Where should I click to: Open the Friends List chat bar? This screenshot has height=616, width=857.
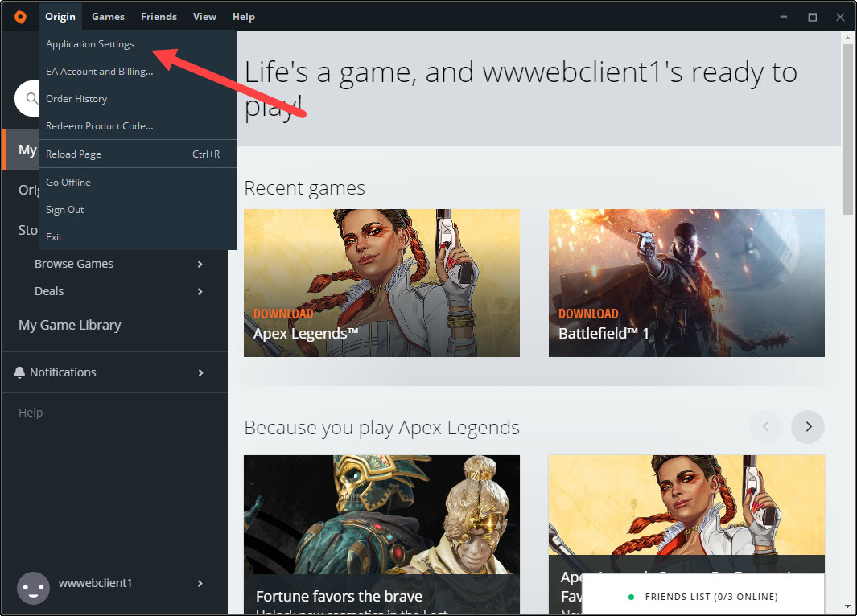[703, 594]
